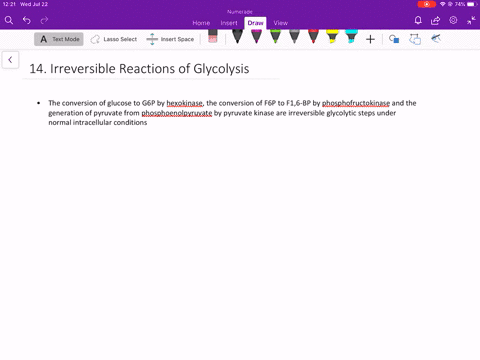Open notifications bell

click(x=418, y=20)
